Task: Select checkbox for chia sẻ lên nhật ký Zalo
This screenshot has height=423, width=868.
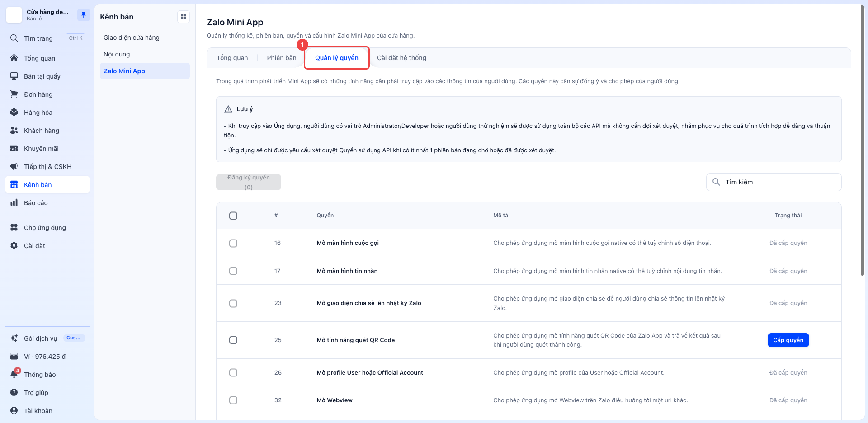Action: [233, 303]
